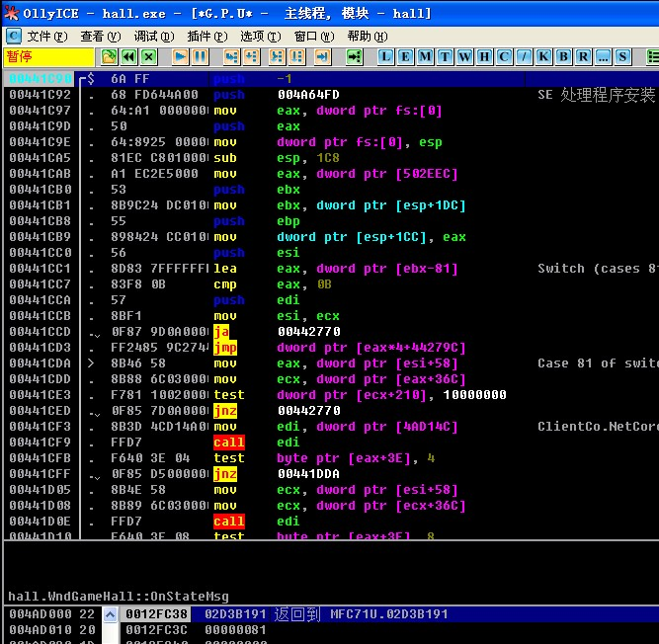659x644 pixels.
Task: Open Run trace window (... button)
Action: pyautogui.click(x=603, y=57)
